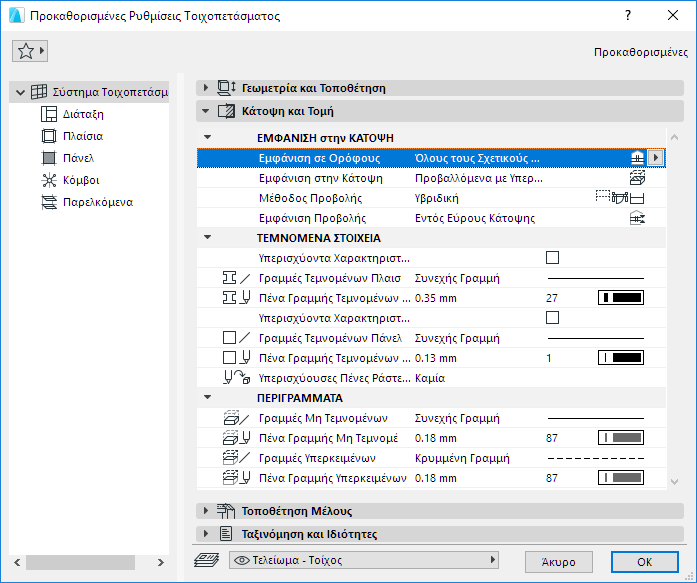
Task: Enable the first Υπερισχύοντα Χαρακτηριστ. checkbox for frames
Action: pyautogui.click(x=552, y=258)
